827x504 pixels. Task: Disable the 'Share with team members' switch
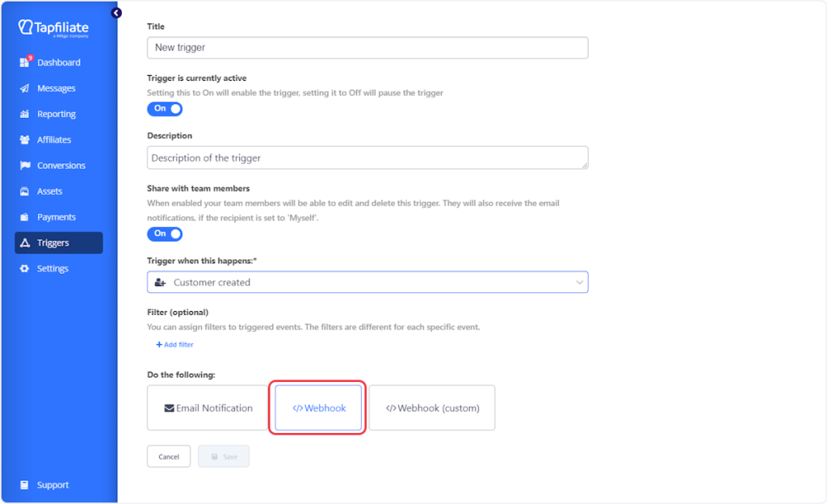(x=165, y=233)
